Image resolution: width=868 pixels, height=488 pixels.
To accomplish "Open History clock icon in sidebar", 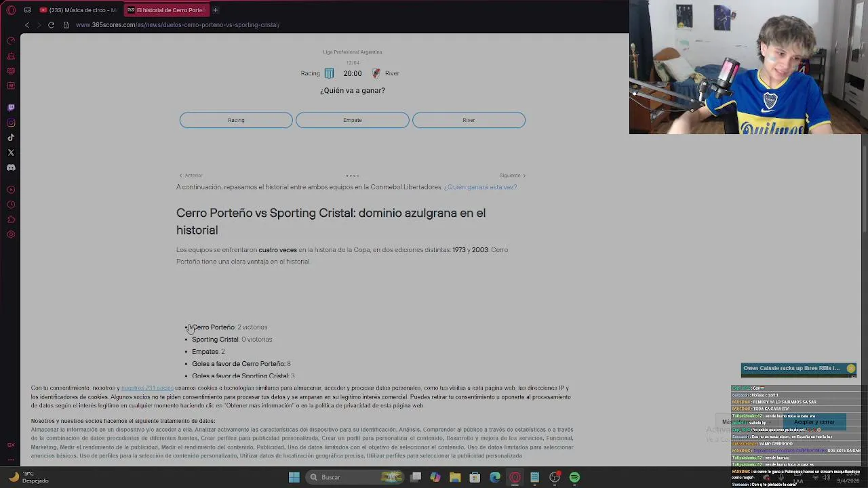I will (11, 205).
